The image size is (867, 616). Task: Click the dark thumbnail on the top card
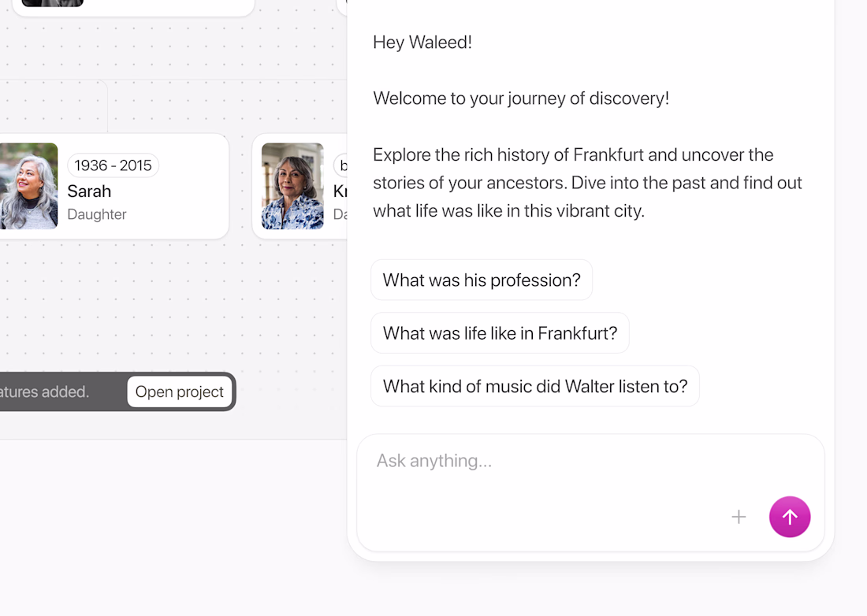pos(53,3)
